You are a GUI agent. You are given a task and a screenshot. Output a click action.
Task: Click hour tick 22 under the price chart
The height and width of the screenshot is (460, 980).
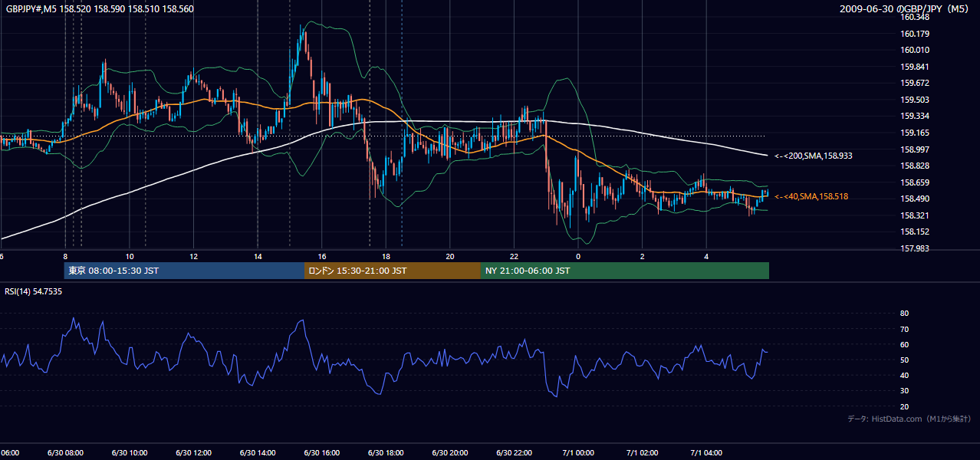(515, 256)
